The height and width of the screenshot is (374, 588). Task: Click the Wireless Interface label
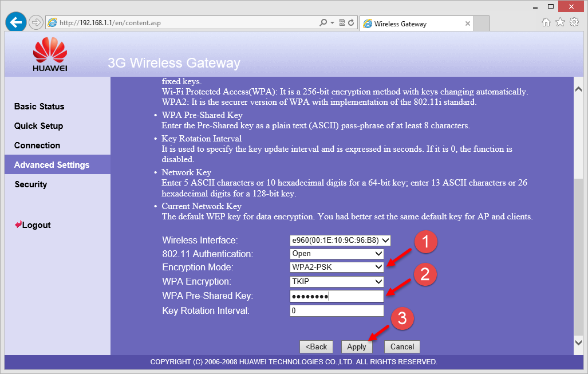[x=200, y=241]
